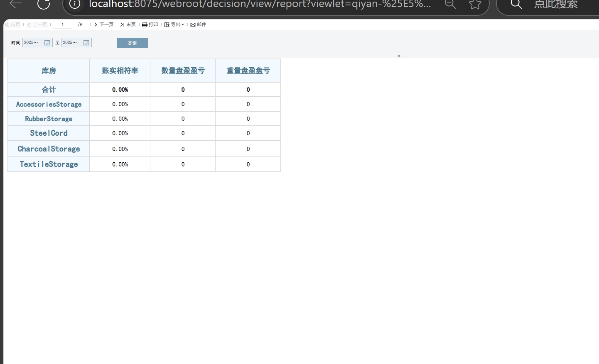Go to first page with 首页
Screen dimensions: 599x364
pos(12,24)
